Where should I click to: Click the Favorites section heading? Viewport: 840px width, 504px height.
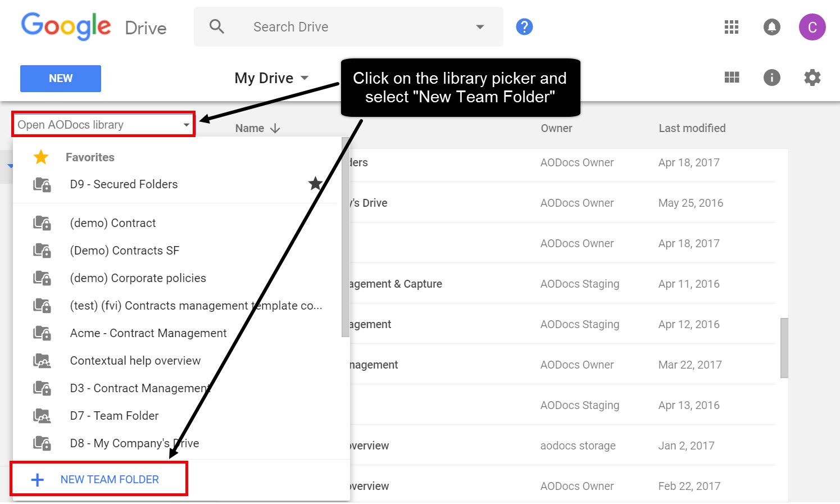[90, 157]
